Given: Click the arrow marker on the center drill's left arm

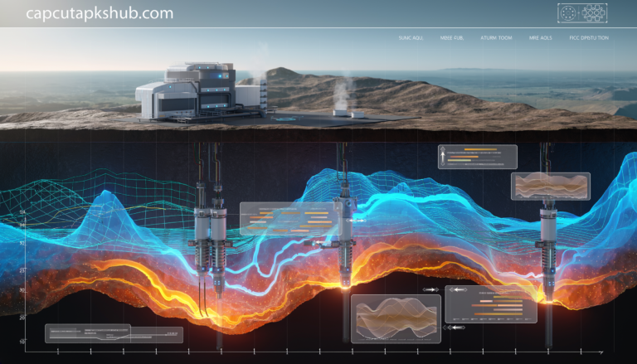Looking at the screenshot, I should [323, 244].
